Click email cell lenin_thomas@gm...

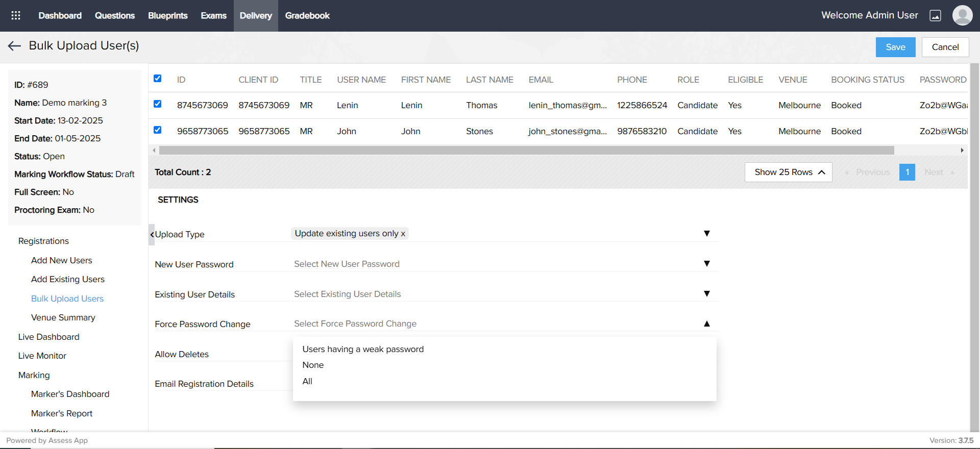(x=568, y=105)
